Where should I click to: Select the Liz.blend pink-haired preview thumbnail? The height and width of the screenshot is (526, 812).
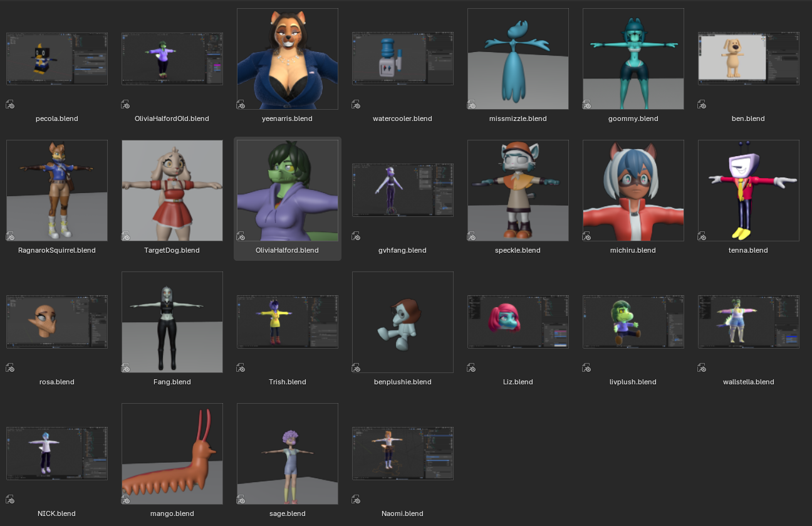click(518, 322)
